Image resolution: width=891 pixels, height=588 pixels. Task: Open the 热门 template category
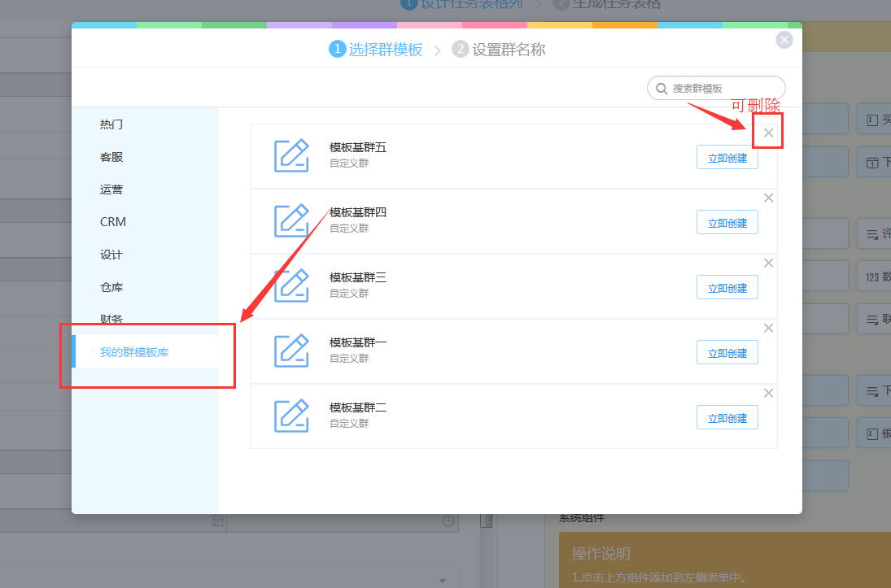click(x=111, y=124)
